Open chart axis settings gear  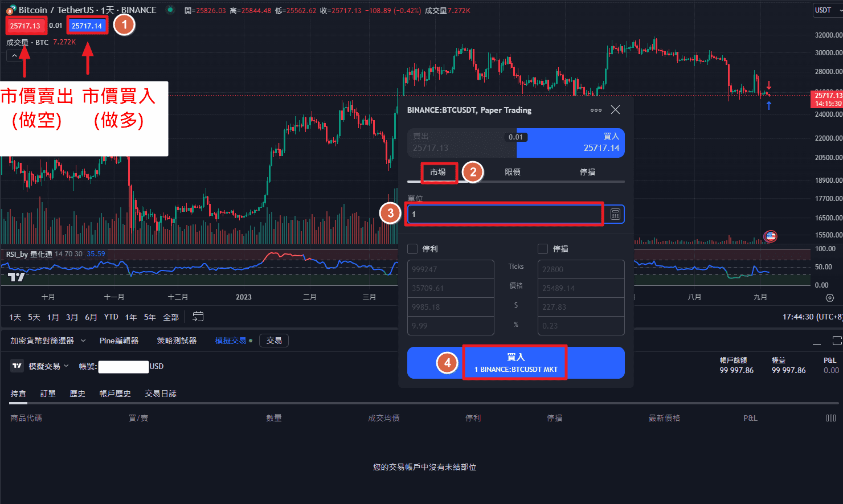pyautogui.click(x=830, y=298)
